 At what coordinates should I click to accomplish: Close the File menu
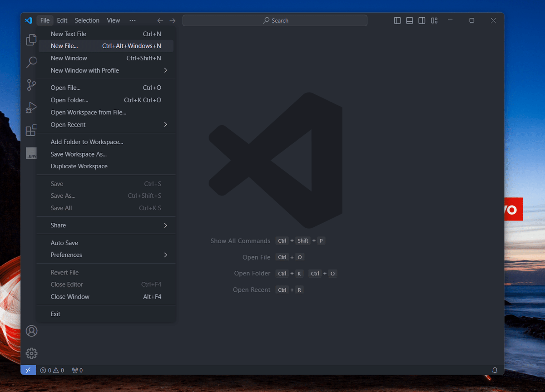pyautogui.click(x=45, y=20)
